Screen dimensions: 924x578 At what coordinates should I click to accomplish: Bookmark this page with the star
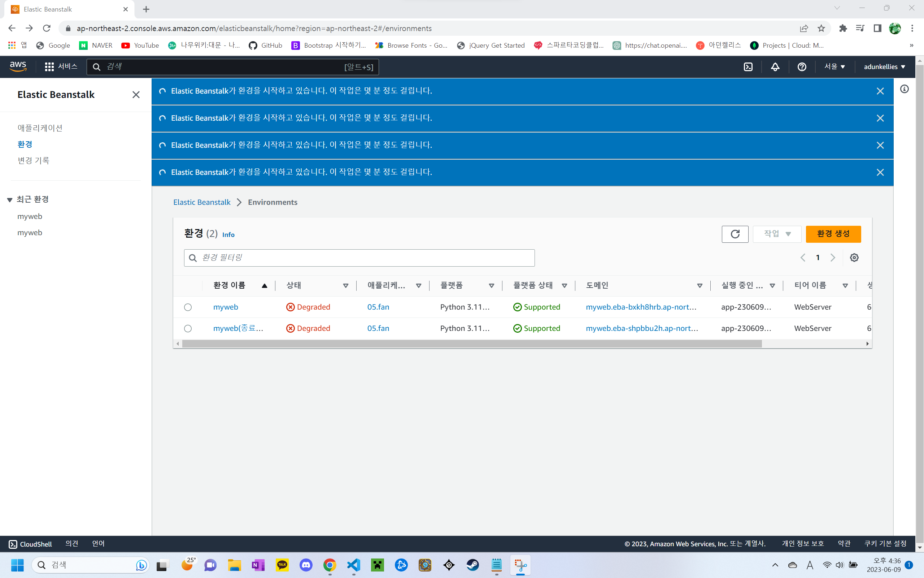[821, 28]
